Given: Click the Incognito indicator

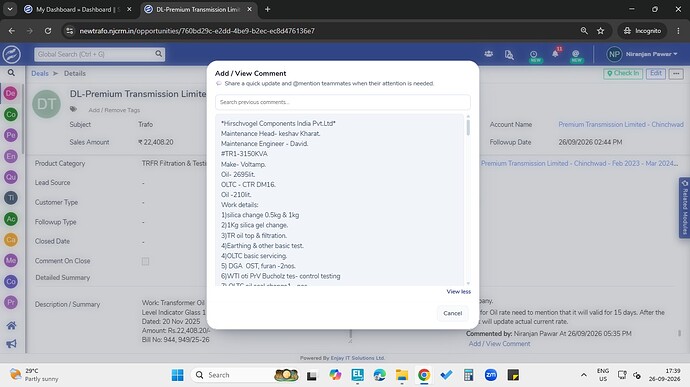Looking at the screenshot, I should [x=642, y=31].
